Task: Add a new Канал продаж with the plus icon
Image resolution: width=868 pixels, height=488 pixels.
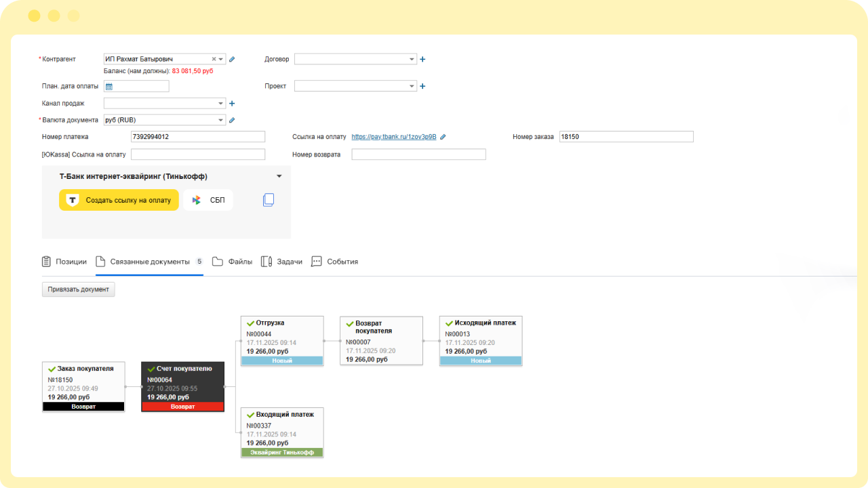Action: coord(232,104)
